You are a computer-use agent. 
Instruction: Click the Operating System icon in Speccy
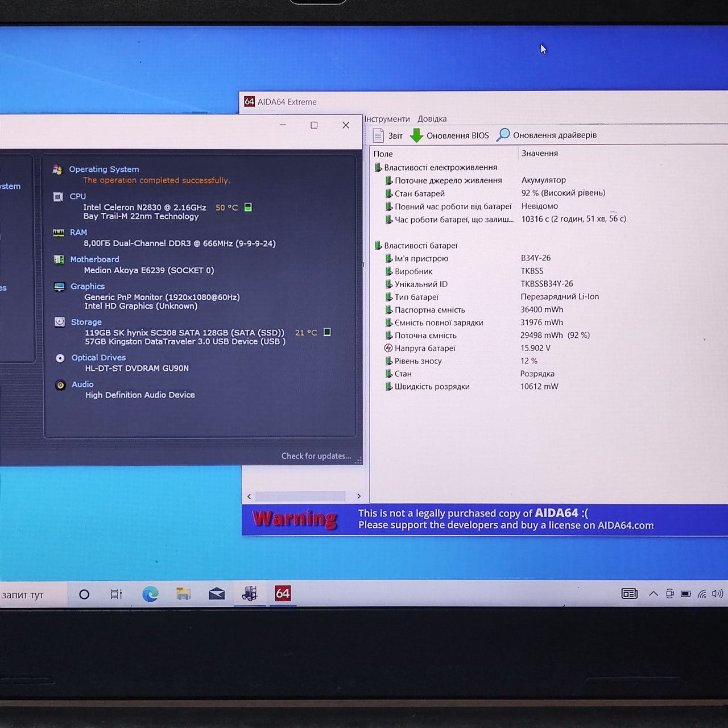(57, 169)
